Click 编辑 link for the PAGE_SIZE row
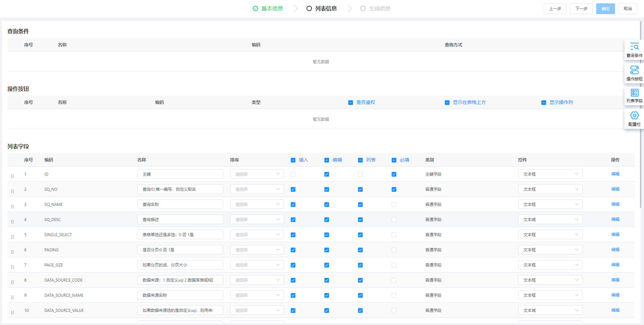 [615, 265]
